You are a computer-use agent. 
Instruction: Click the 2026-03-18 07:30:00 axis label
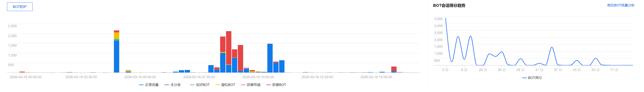[x=199, y=77]
